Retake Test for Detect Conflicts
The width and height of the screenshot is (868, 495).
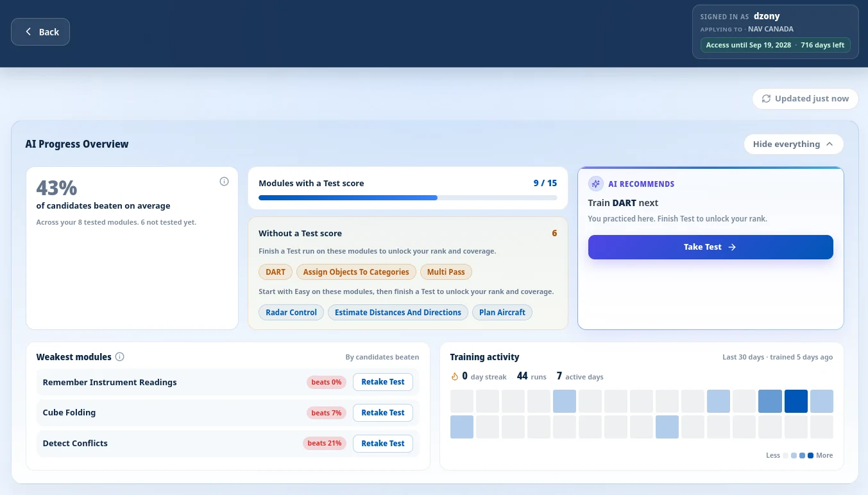(382, 444)
